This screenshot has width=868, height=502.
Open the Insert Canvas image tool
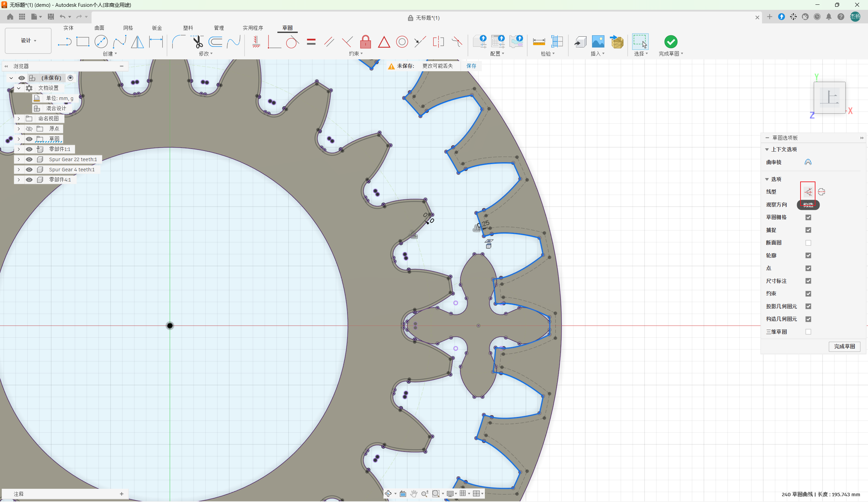click(x=598, y=42)
